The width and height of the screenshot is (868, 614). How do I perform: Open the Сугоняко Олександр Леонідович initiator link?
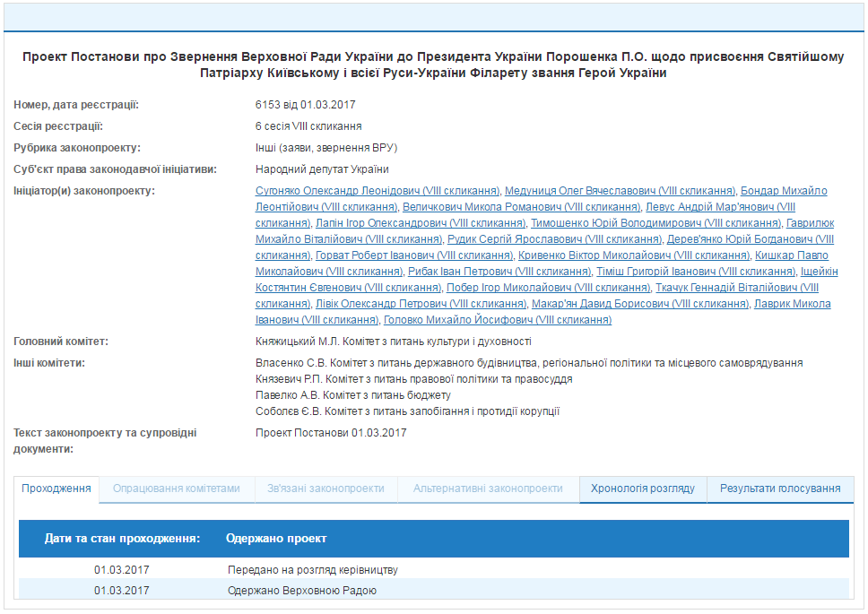coord(378,191)
